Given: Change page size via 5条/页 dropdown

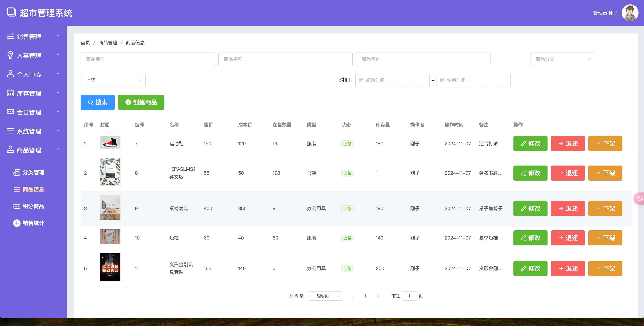Looking at the screenshot, I should point(325,296).
